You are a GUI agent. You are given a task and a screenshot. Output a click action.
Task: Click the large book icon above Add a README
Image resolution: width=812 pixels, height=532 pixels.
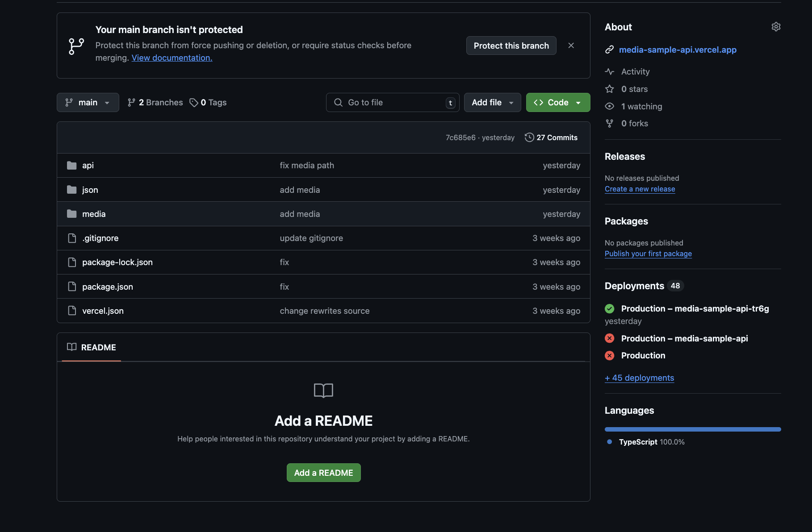(x=323, y=391)
